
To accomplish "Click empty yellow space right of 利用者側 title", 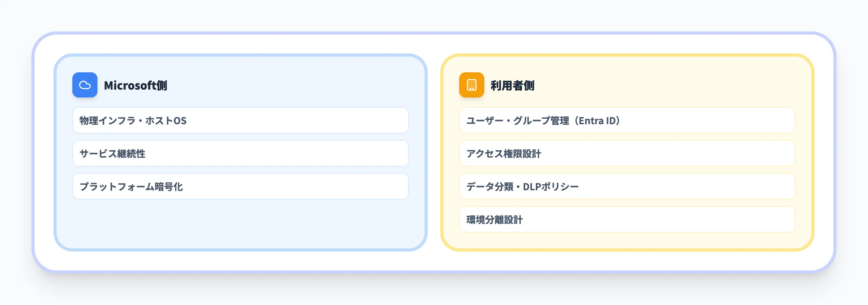I will tap(668, 85).
